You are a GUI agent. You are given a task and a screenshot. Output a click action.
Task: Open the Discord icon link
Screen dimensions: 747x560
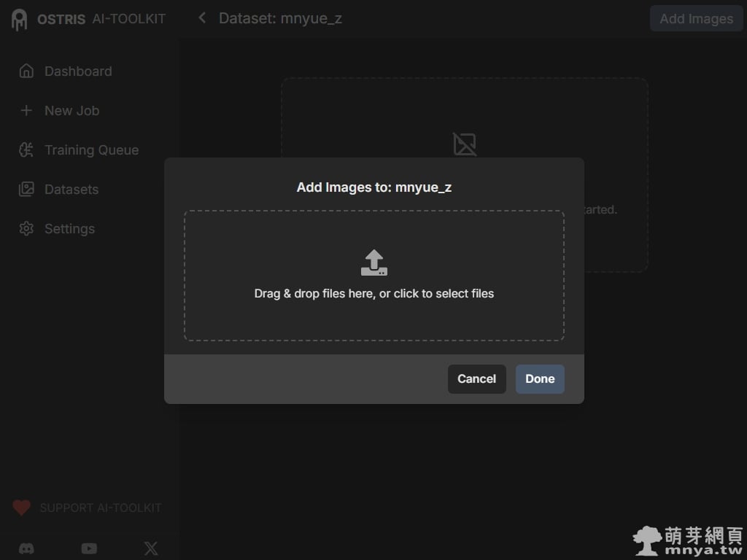point(26,548)
